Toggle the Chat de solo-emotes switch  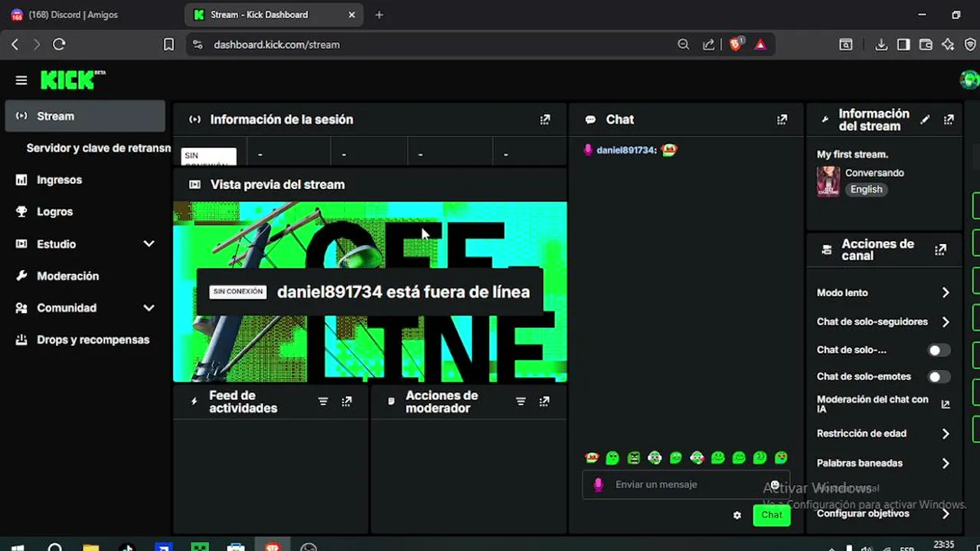939,377
